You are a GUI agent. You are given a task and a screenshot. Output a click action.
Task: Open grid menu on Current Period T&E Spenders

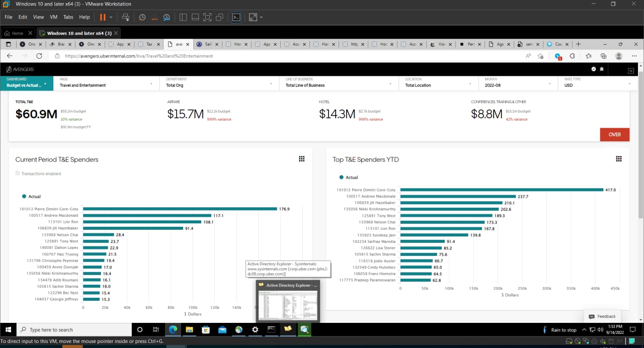(x=302, y=159)
